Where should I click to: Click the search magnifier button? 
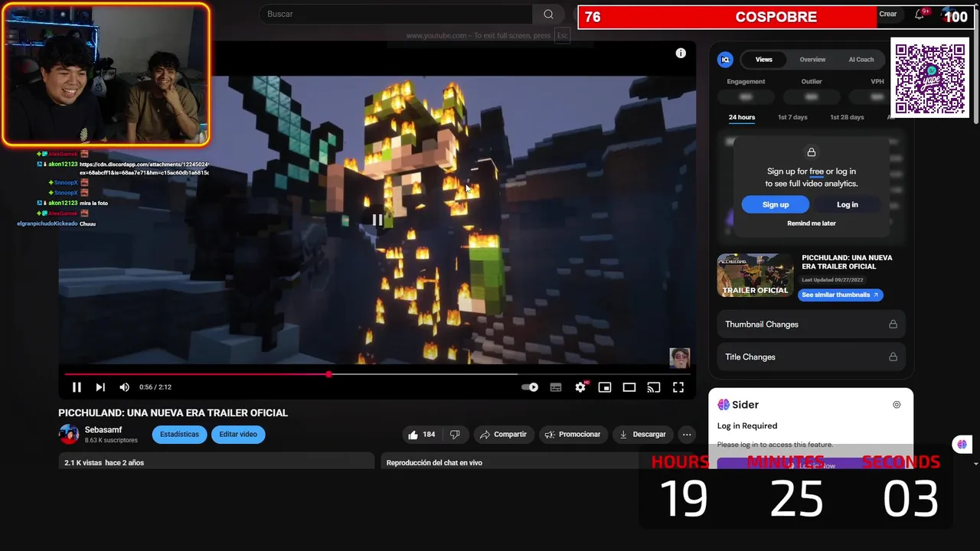(x=548, y=14)
